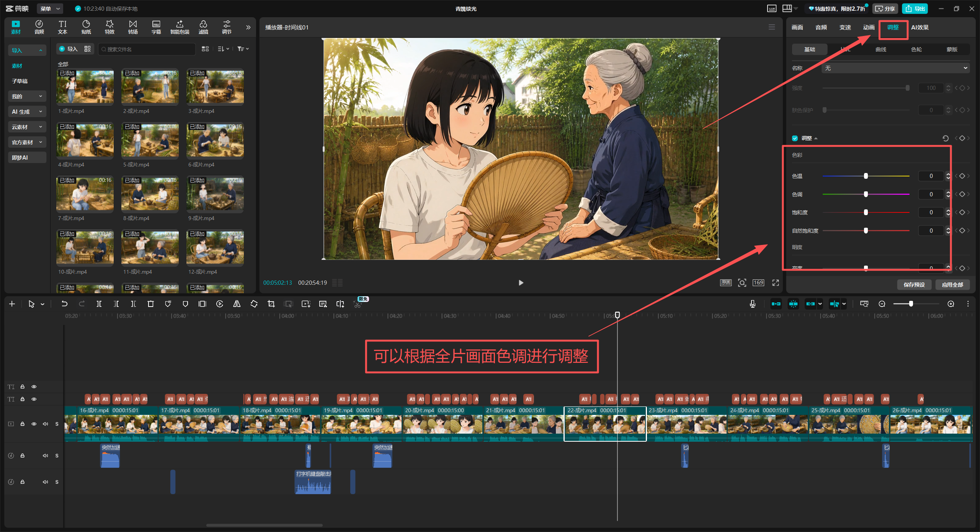The image size is (980, 532).
Task: Expand the 我的 sidebar section
Action: pos(27,96)
